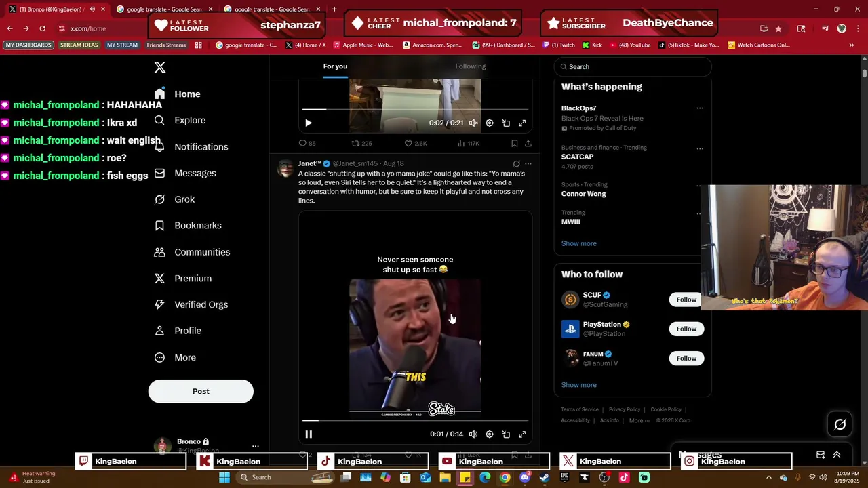Expand the footer More menu
Viewport: 868px width, 488px height.
point(639,420)
